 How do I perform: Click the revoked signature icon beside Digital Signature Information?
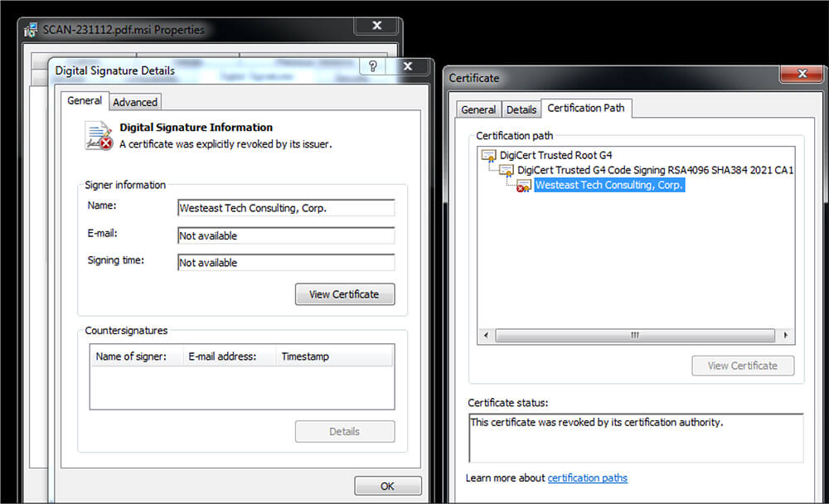(x=99, y=136)
